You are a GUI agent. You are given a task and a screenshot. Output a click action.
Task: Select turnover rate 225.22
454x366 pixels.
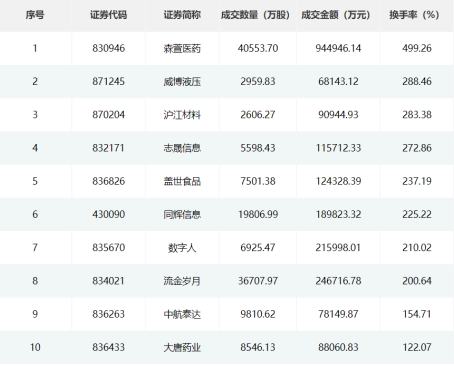click(x=417, y=214)
